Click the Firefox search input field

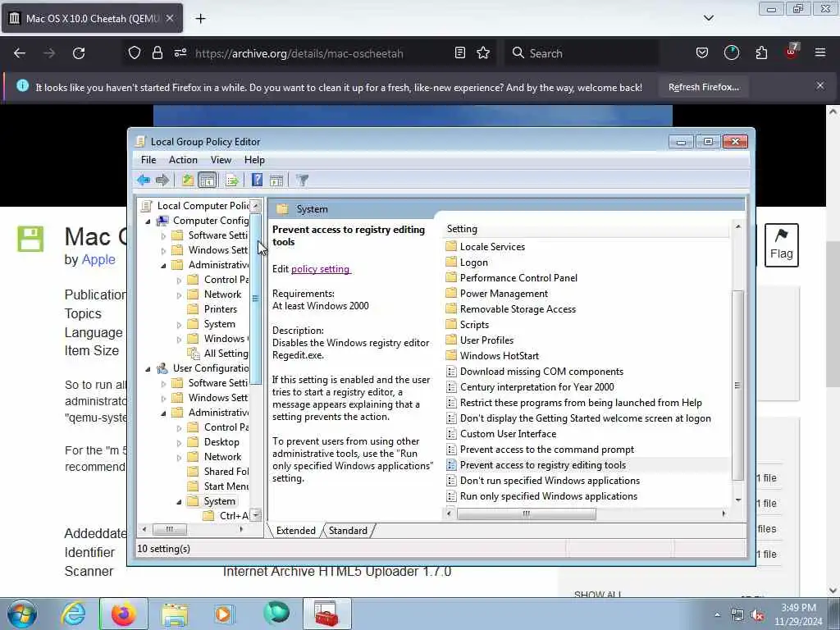pos(582,53)
